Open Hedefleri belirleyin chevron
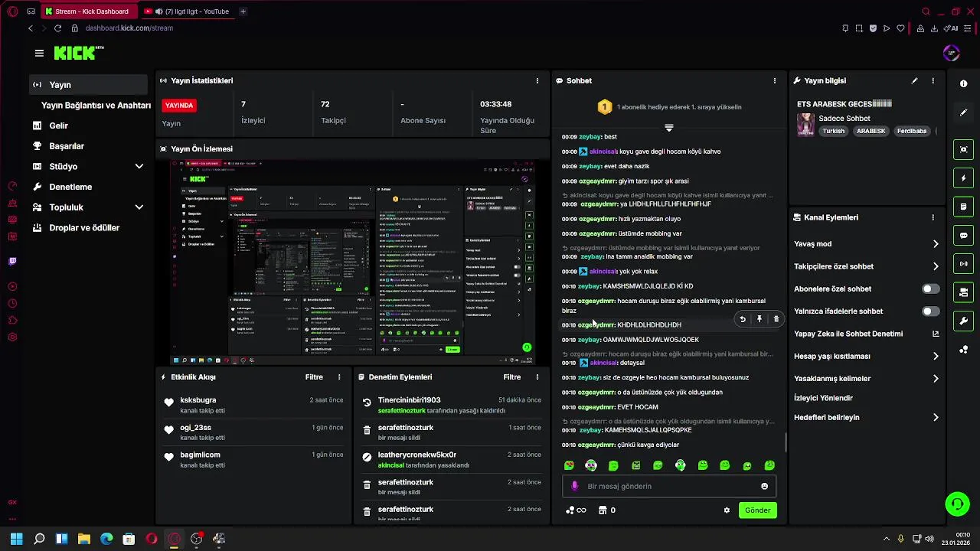Viewport: 980px width, 551px height. click(x=935, y=418)
